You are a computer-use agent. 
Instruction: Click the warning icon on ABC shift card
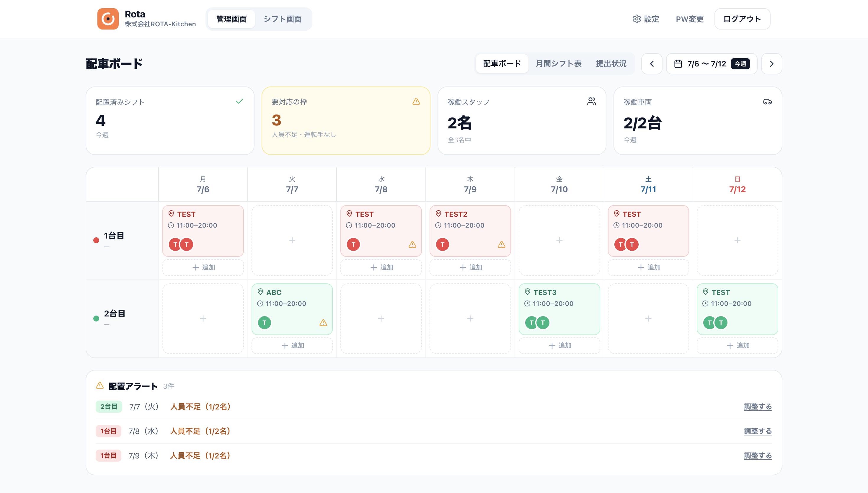(323, 323)
